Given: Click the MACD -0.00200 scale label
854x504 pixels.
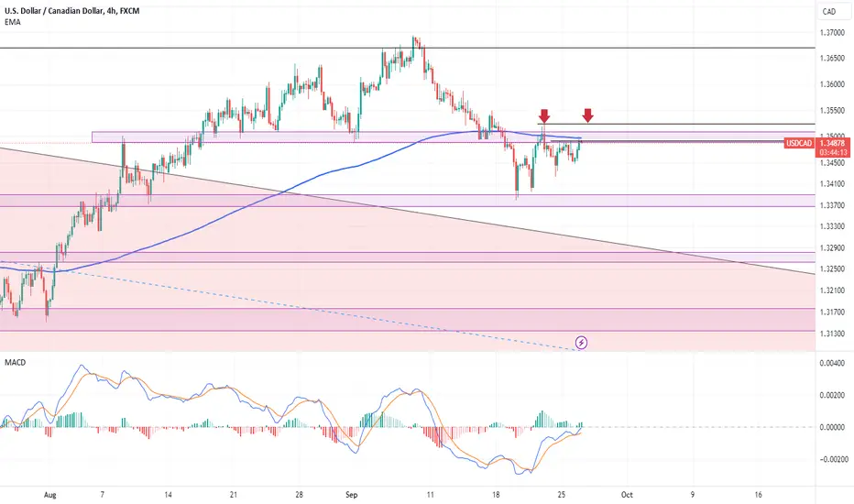Looking at the screenshot, I should [832, 459].
